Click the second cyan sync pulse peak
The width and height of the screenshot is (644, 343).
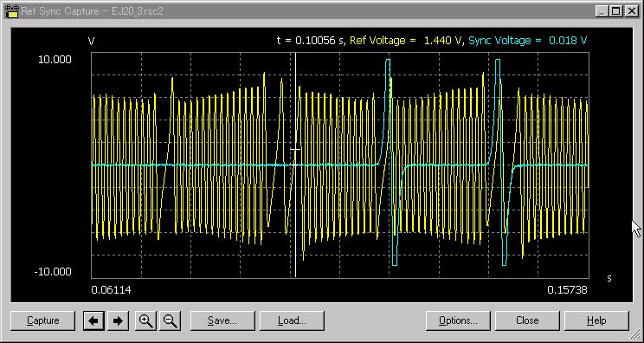[x=498, y=61]
